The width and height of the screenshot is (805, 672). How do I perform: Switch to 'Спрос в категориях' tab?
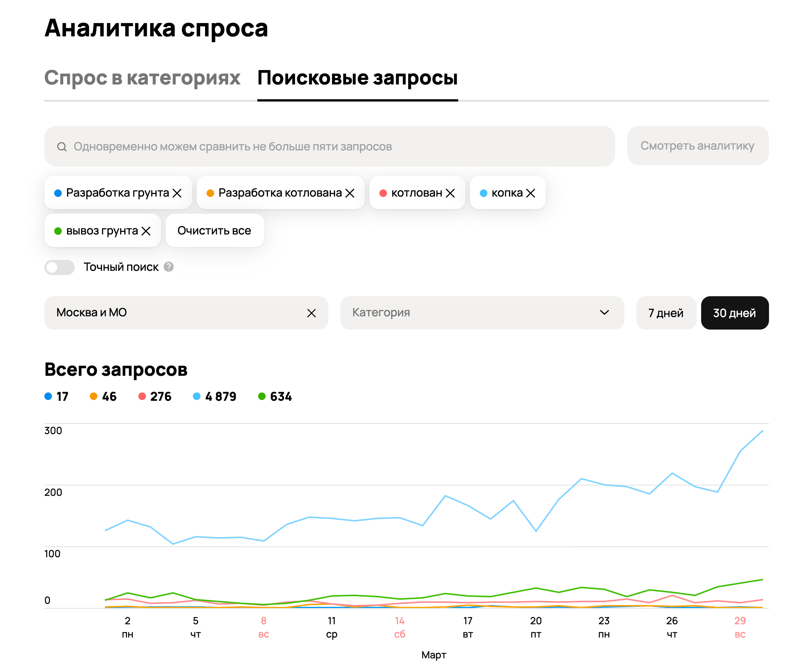pyautogui.click(x=142, y=78)
